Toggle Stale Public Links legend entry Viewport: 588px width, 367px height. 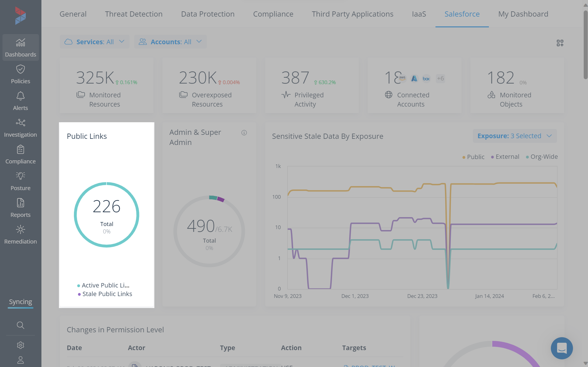tap(105, 294)
